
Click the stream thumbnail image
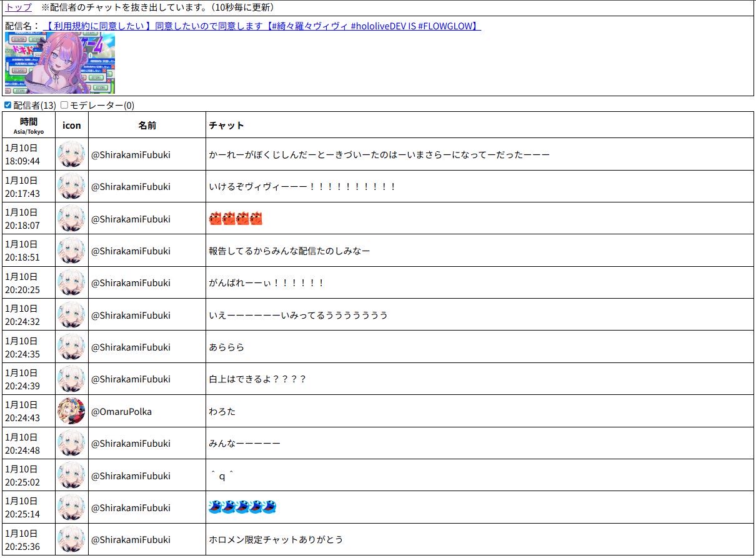click(60, 63)
